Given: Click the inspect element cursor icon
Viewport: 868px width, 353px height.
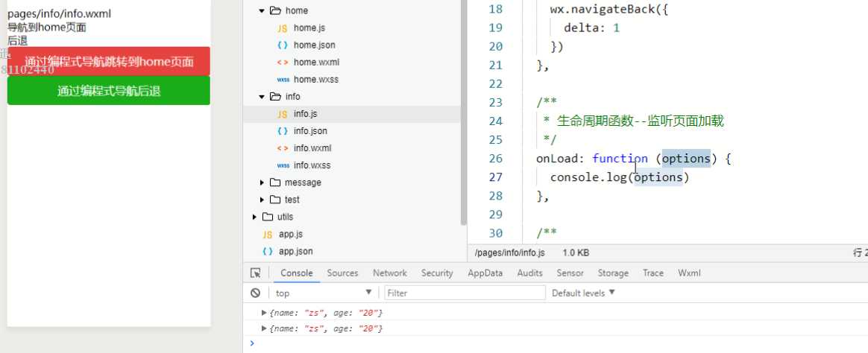Looking at the screenshot, I should [255, 273].
